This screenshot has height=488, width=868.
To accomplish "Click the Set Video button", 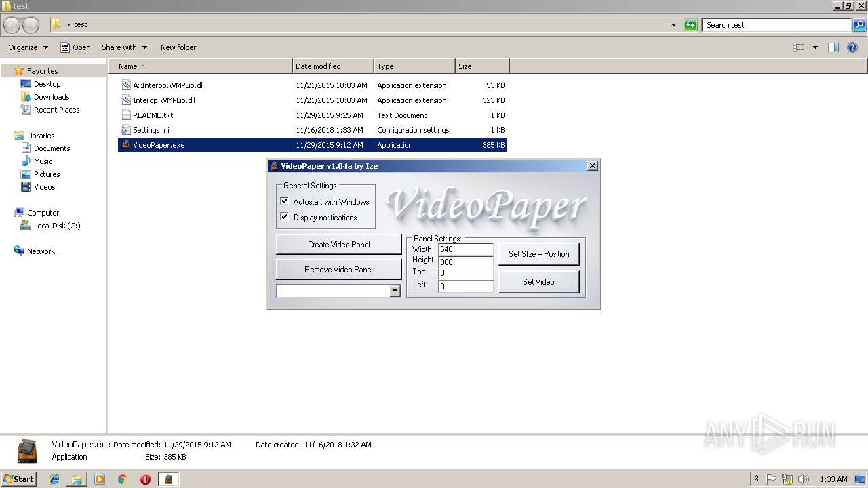I will [539, 282].
